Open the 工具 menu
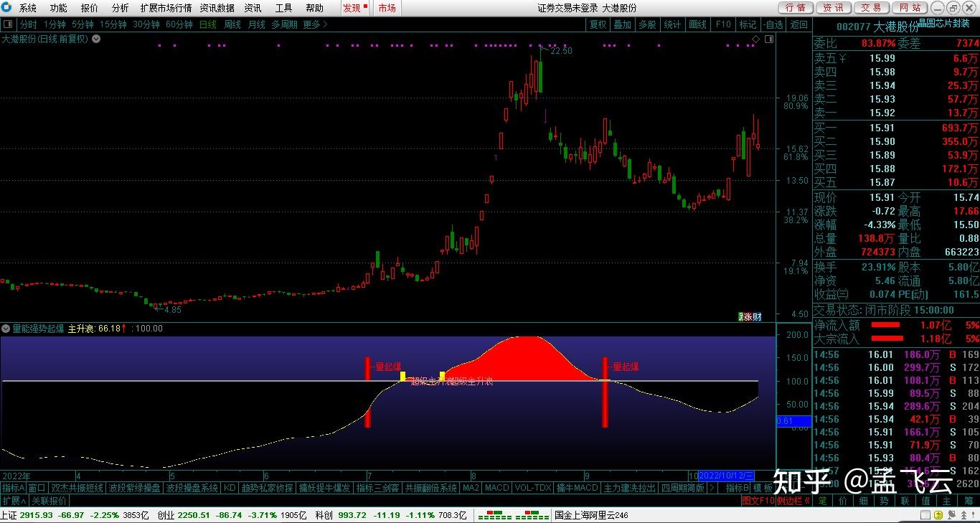The width and height of the screenshot is (980, 523). (x=284, y=8)
